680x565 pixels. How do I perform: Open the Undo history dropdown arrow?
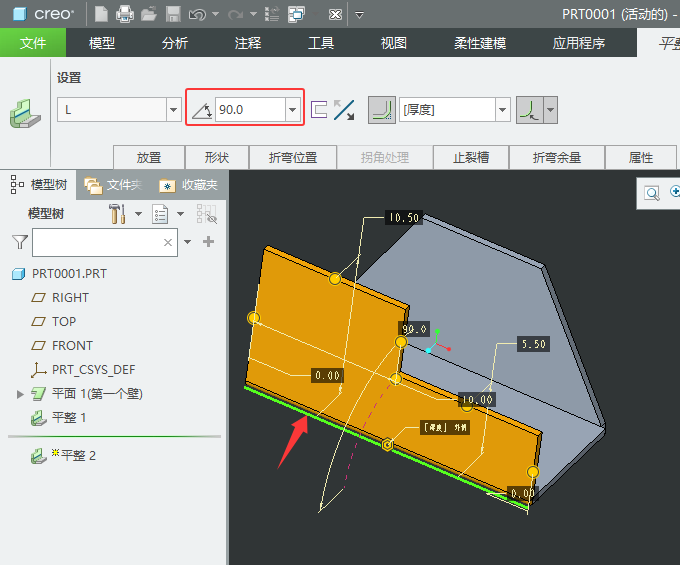click(x=215, y=14)
